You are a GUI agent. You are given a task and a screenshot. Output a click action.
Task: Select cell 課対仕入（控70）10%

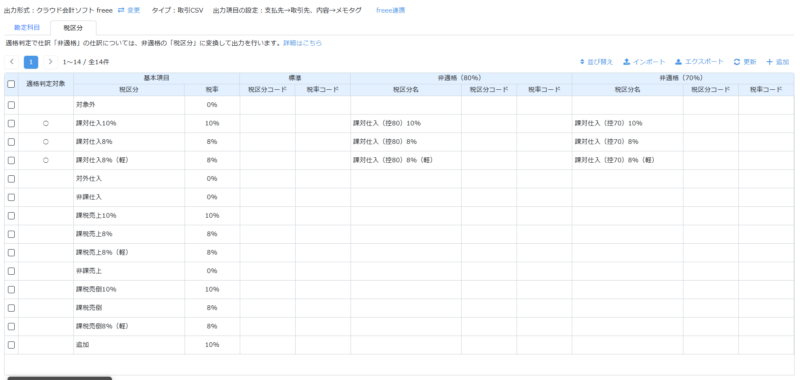628,123
